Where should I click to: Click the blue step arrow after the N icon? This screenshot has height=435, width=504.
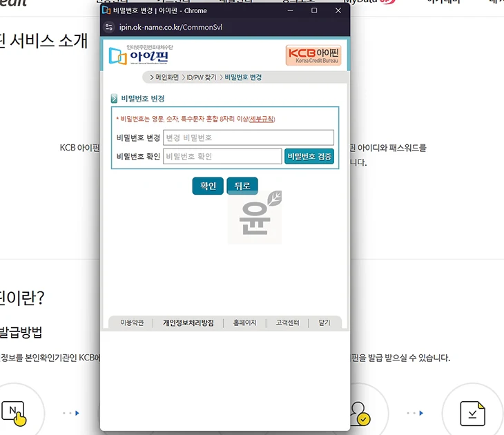coord(77,413)
